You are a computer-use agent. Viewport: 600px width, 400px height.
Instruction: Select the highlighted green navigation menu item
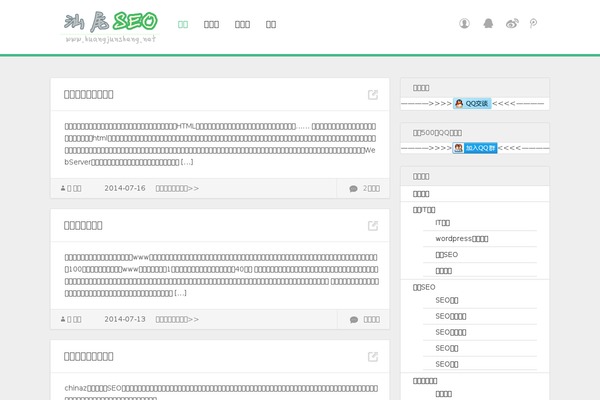coord(183,24)
